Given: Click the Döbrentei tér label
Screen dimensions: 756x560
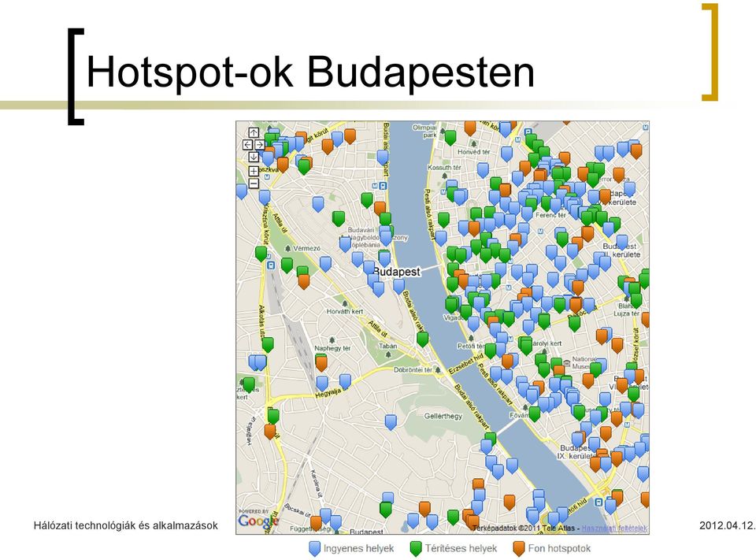Looking at the screenshot, I should coord(413,370).
